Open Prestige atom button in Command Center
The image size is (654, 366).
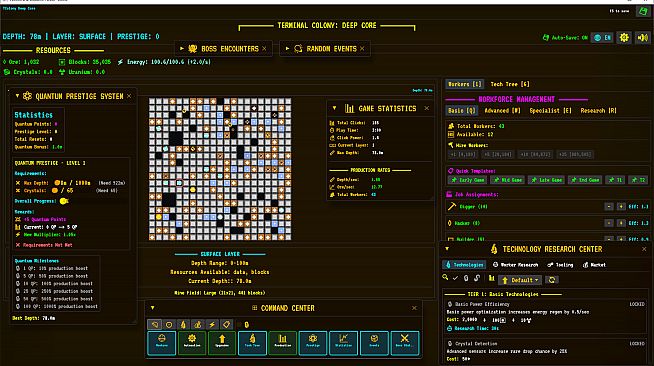click(313, 343)
